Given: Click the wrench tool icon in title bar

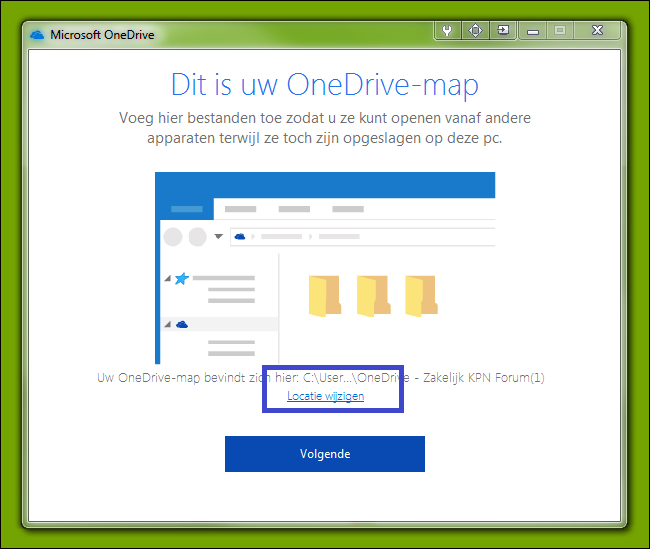Looking at the screenshot, I should coord(447,30).
